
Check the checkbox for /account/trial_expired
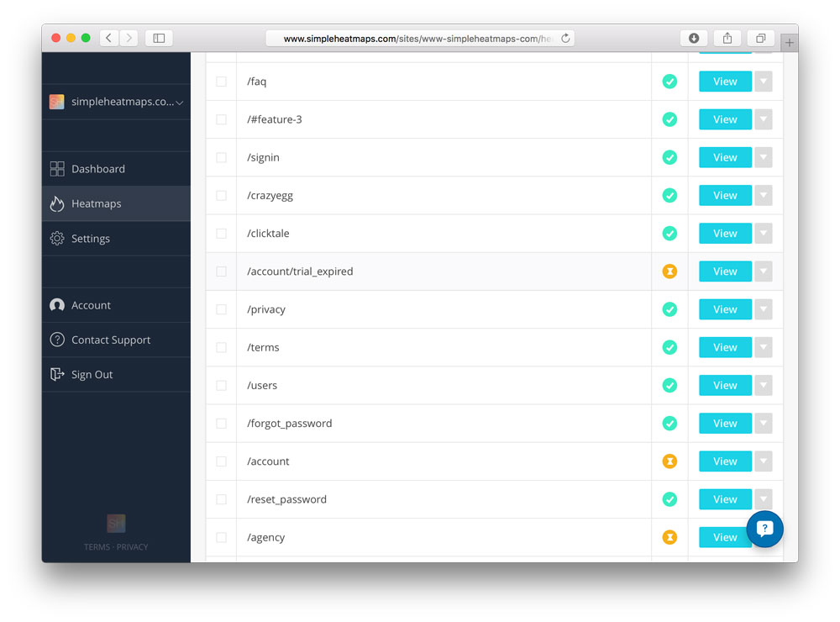[221, 271]
